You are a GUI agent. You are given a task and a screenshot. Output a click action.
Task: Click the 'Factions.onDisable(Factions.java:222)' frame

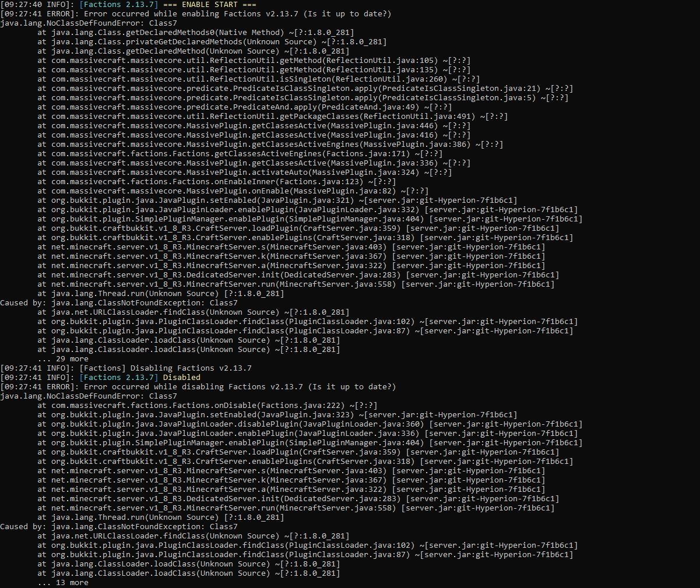[207, 405]
